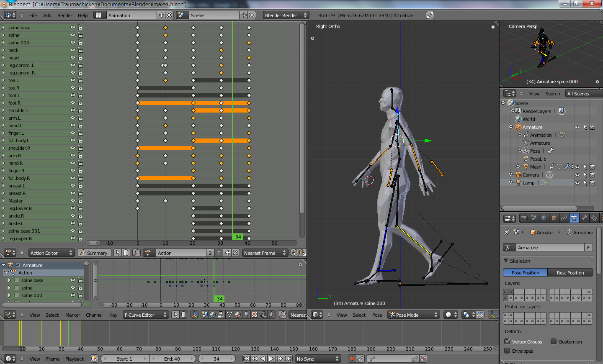
Task: Hide the spine.base channel eye icon
Action: [73, 28]
